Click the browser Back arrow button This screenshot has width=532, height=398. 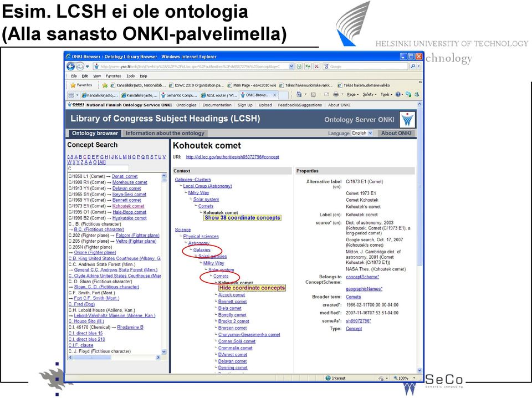(x=70, y=67)
